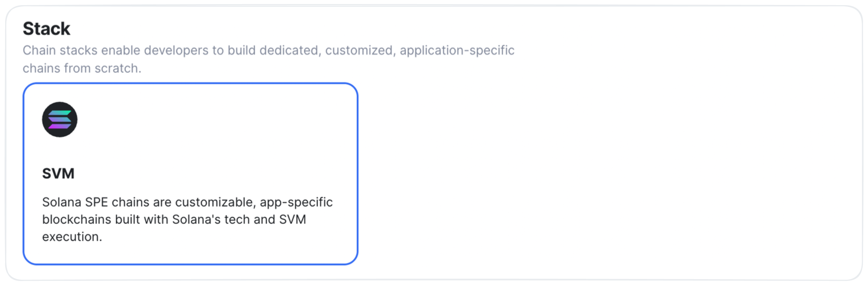Click the teal stripe of the Solana logo
Screen dimensions: 868x286
(60, 113)
